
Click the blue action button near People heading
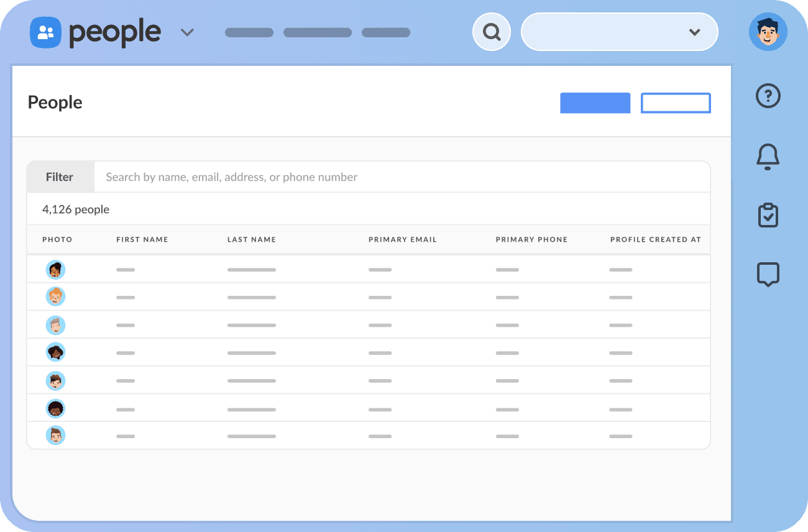coord(595,103)
